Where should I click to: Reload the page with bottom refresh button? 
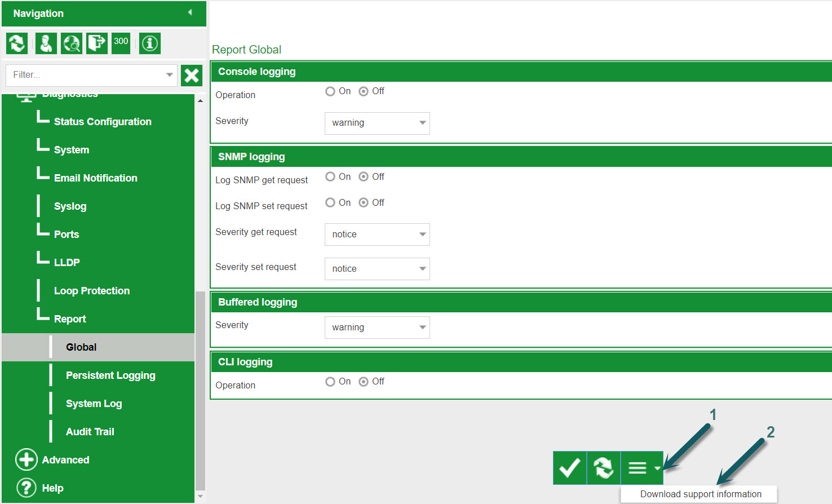point(604,467)
